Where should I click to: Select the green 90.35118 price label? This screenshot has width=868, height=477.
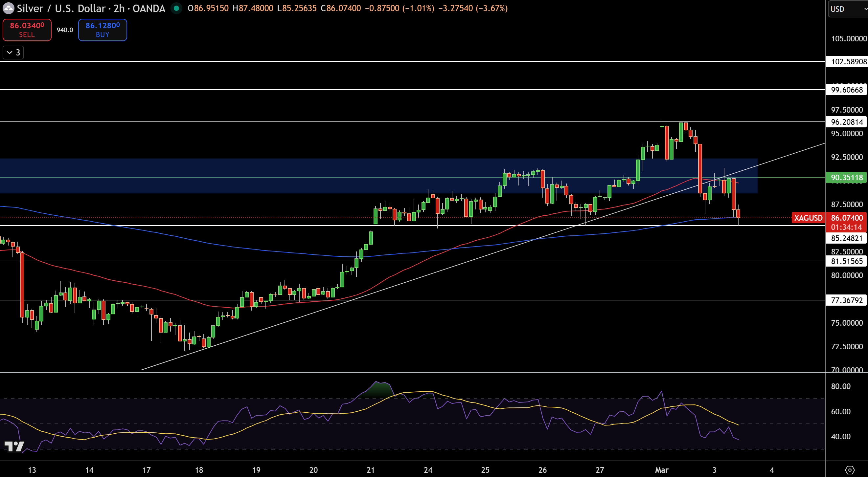click(846, 177)
